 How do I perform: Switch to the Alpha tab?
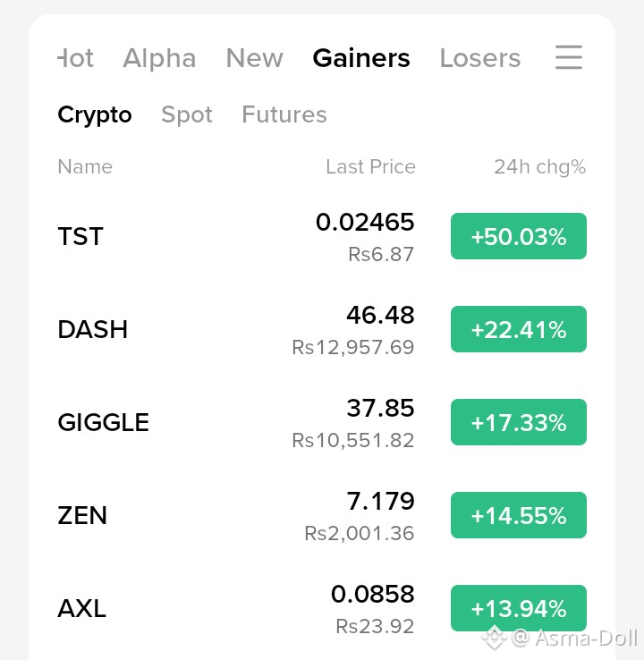click(159, 57)
